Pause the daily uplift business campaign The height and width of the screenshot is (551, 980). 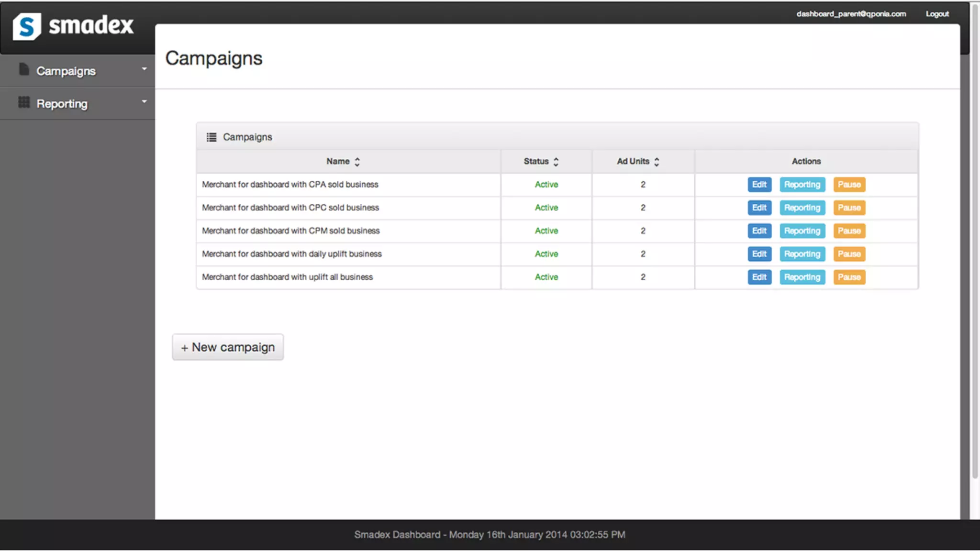[849, 254]
